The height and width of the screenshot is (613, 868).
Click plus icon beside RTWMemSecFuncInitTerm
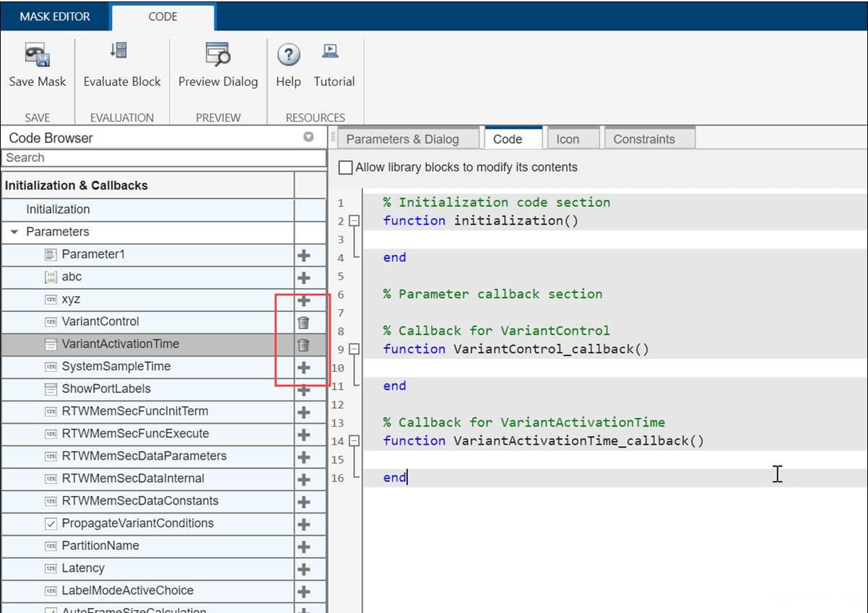304,412
